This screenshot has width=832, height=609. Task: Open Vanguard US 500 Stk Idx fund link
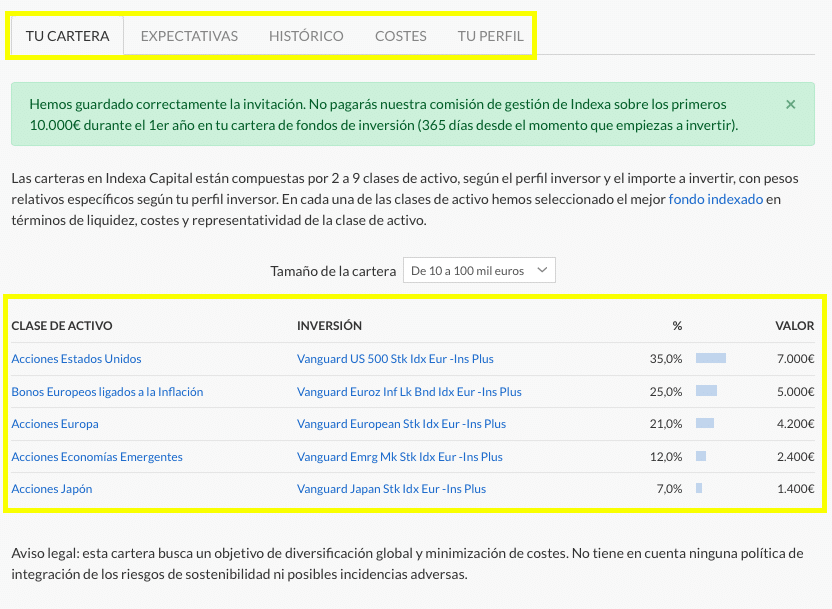(x=395, y=359)
